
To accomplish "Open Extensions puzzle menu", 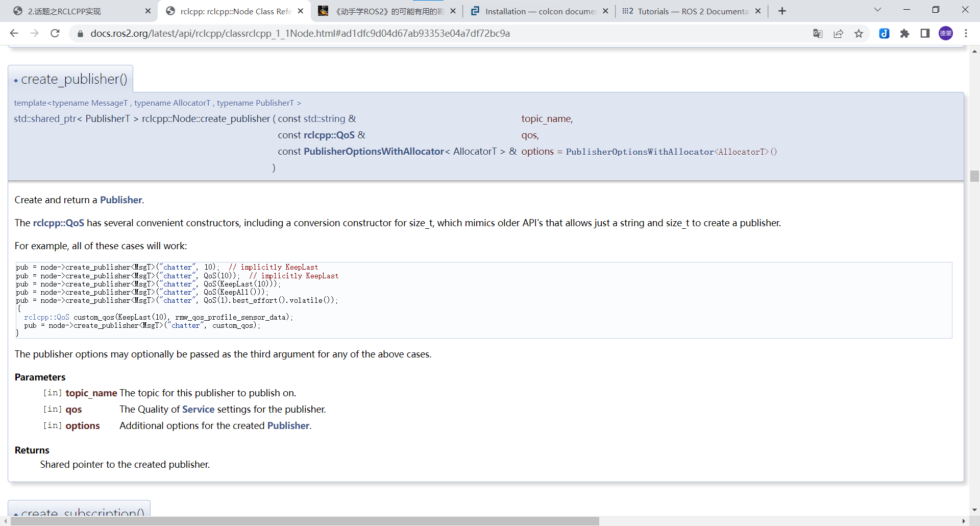I will 904,34.
